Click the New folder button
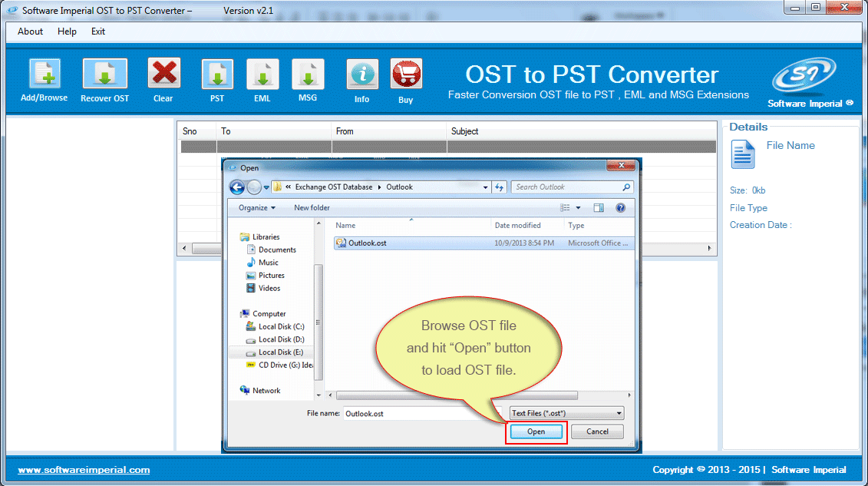 click(x=312, y=207)
